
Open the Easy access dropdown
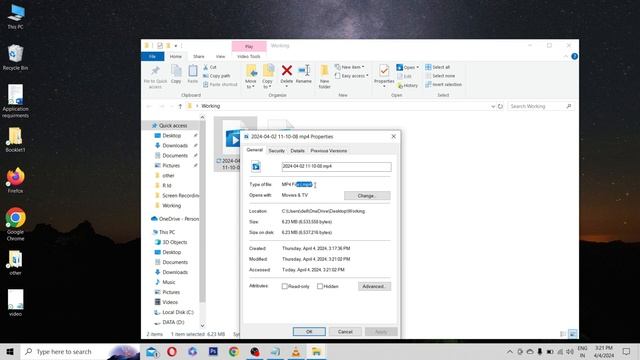tap(351, 76)
